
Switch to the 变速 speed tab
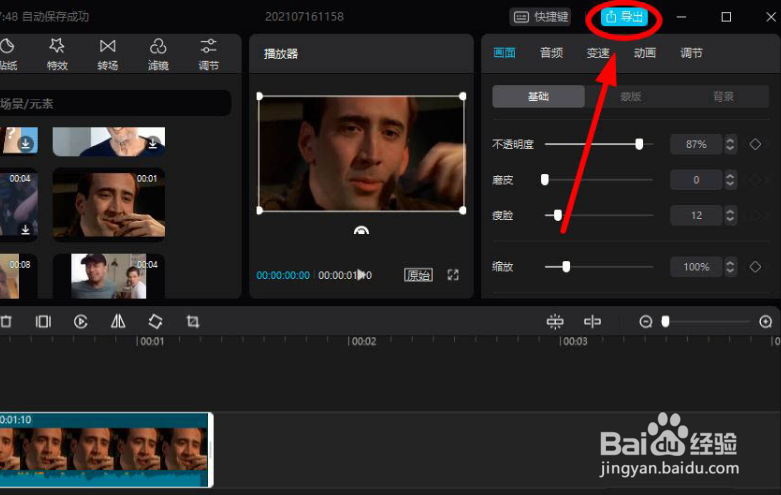(x=598, y=53)
